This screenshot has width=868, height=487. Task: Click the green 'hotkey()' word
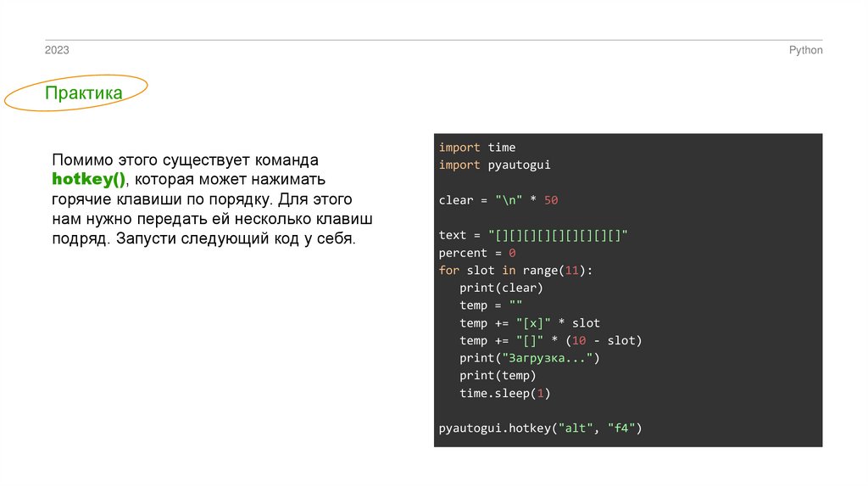[x=88, y=180]
